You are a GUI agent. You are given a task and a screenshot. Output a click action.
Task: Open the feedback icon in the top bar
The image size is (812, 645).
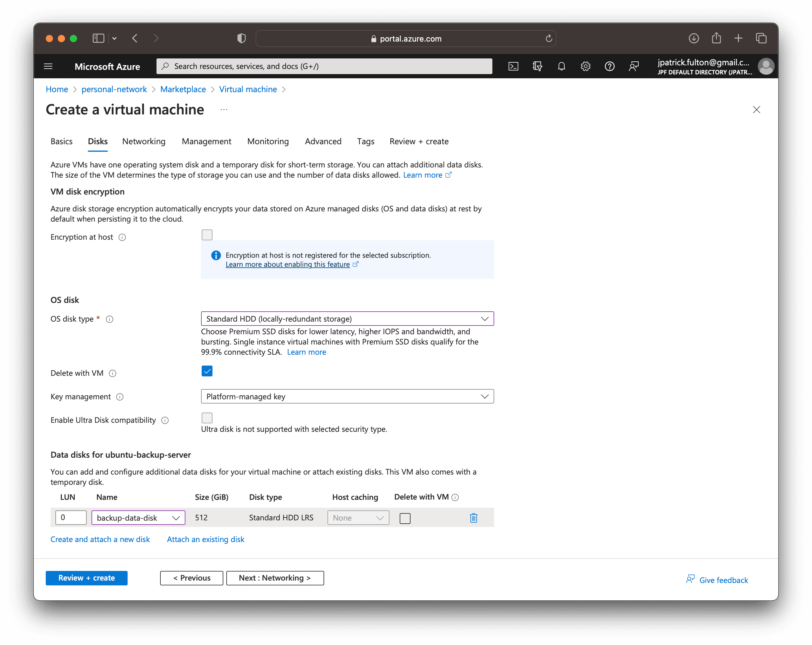634,67
